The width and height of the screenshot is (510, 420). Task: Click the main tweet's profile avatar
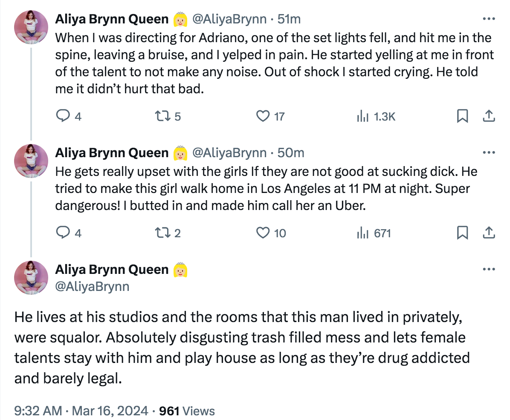click(31, 277)
